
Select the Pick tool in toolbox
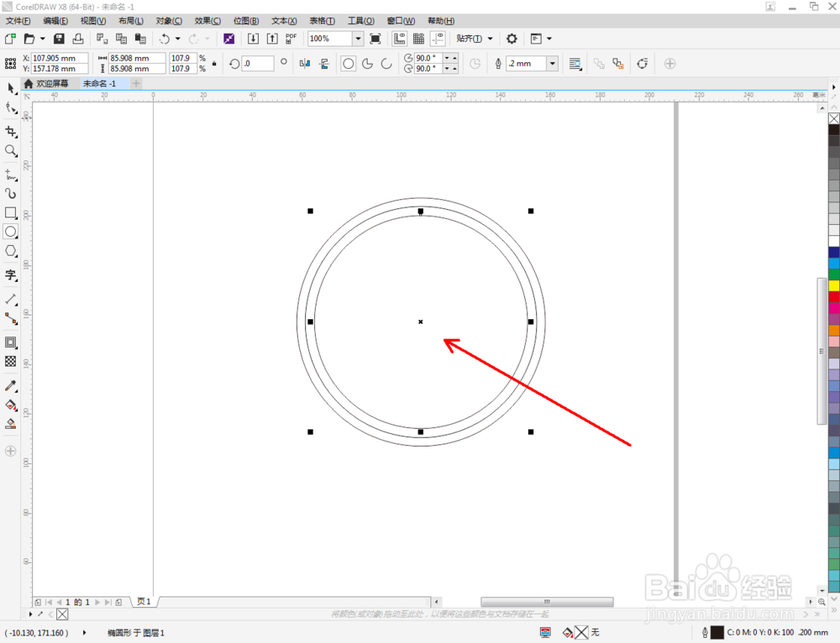11,89
